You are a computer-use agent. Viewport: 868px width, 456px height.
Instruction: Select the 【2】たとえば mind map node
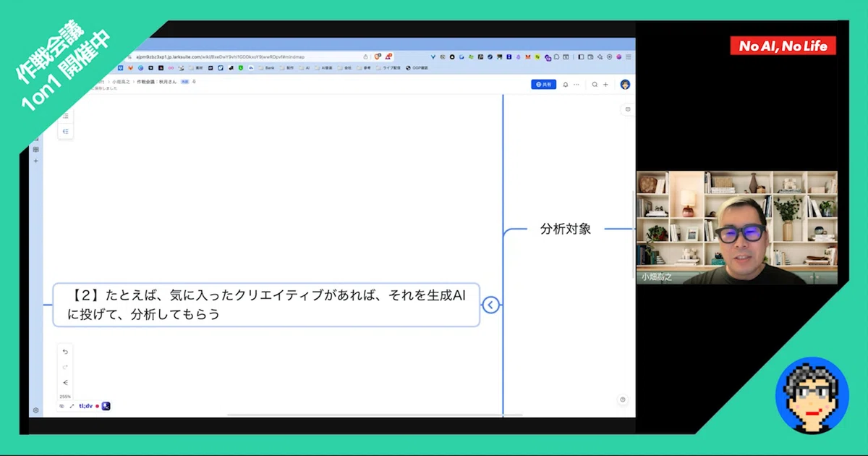pyautogui.click(x=266, y=305)
